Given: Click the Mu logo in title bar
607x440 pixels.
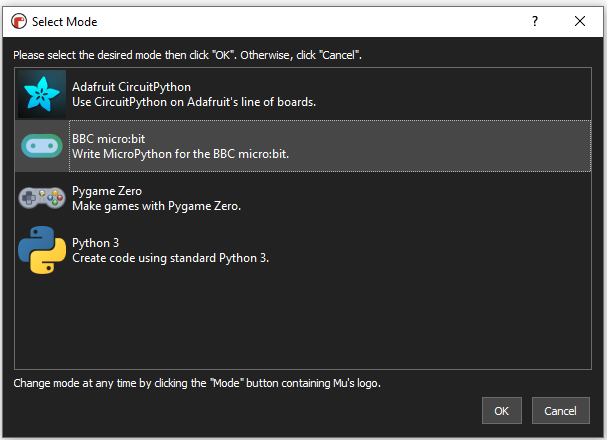Looking at the screenshot, I should pyautogui.click(x=19, y=21).
